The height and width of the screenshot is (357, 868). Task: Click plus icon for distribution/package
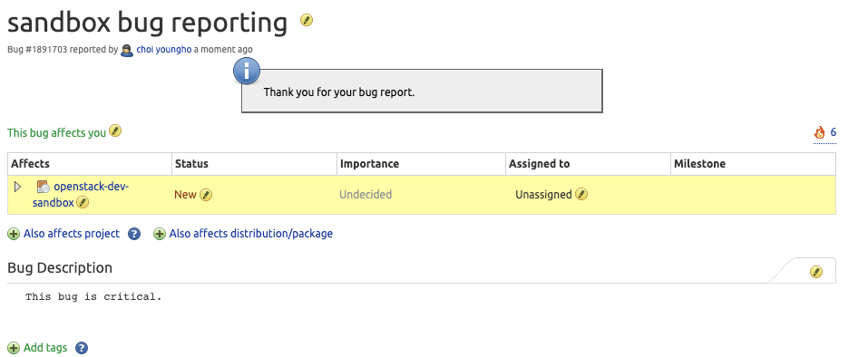tap(160, 234)
